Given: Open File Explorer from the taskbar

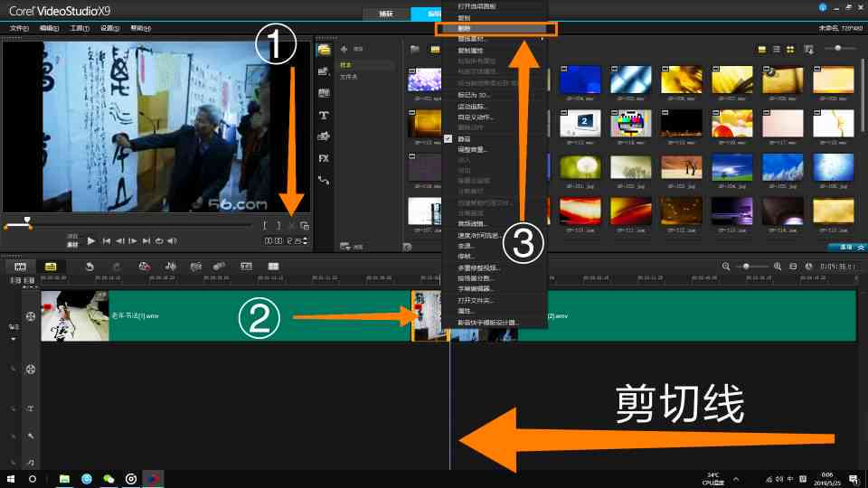Looking at the screenshot, I should (64, 479).
